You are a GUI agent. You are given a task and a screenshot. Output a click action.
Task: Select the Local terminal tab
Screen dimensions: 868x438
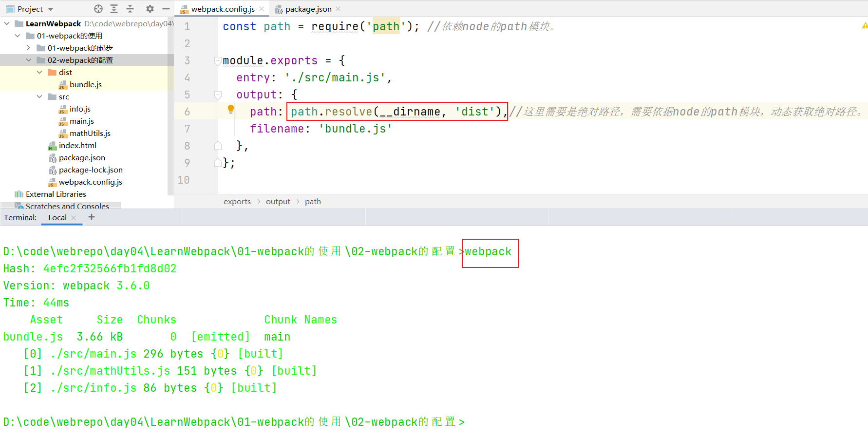coord(57,217)
